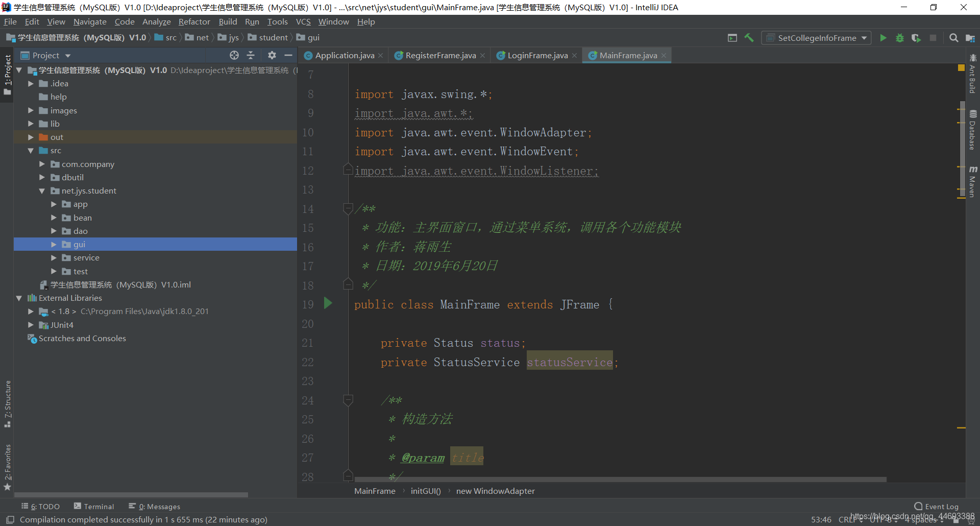Open the TODO tool window
980x526 pixels.
click(x=41, y=506)
